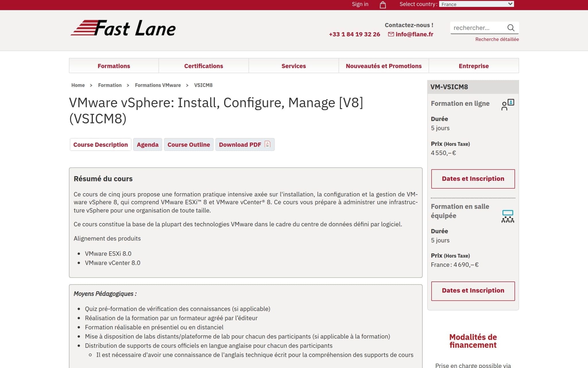The width and height of the screenshot is (588, 368).
Task: Click the Alignement des produits text
Action: pyautogui.click(x=107, y=238)
